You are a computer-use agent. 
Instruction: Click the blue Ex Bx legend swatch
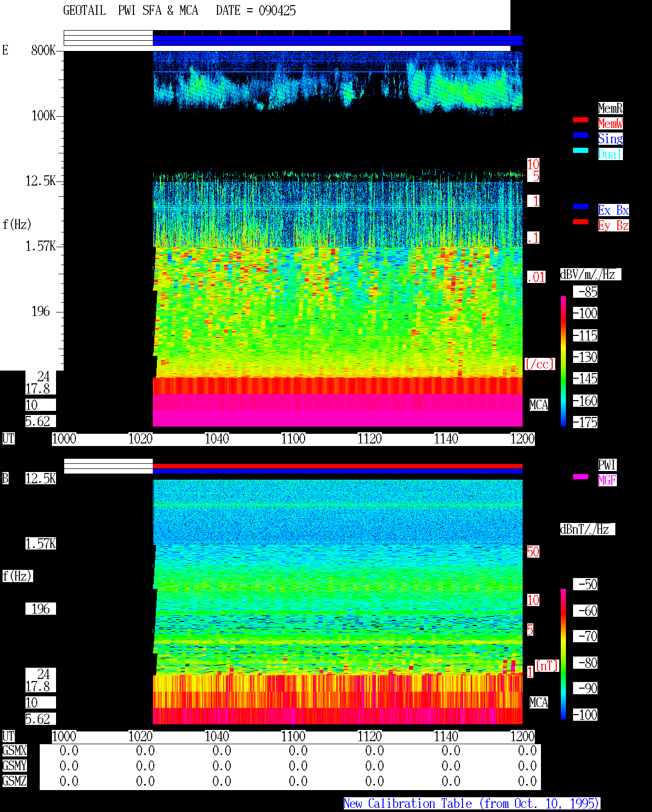581,206
